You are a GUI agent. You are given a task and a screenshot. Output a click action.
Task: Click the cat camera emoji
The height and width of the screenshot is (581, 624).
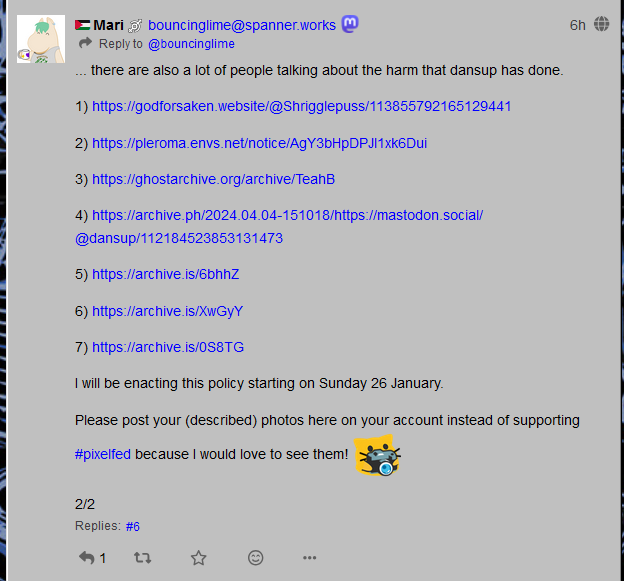click(377, 455)
